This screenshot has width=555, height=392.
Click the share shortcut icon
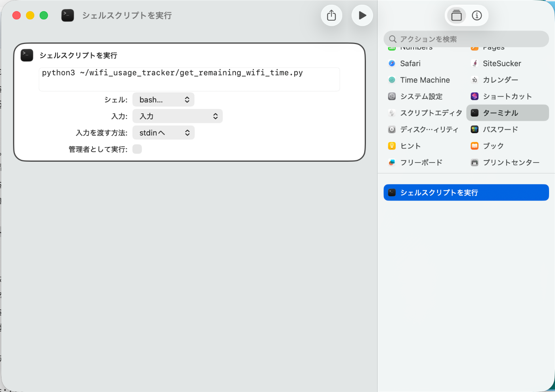(331, 15)
